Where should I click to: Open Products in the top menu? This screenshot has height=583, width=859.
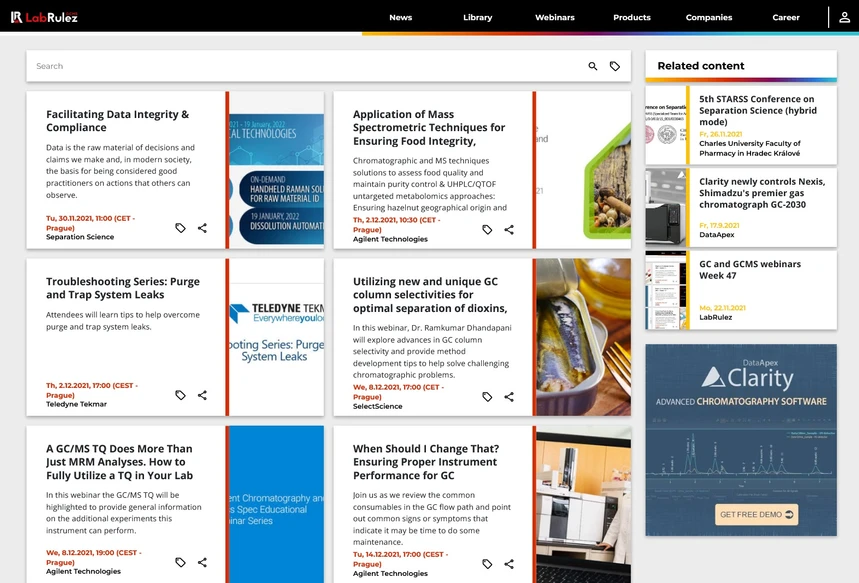pos(632,18)
